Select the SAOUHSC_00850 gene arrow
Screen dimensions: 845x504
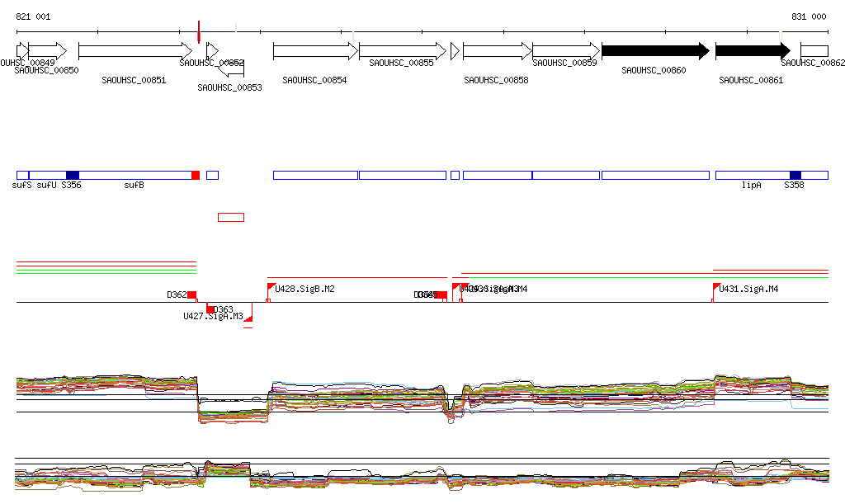47,52
